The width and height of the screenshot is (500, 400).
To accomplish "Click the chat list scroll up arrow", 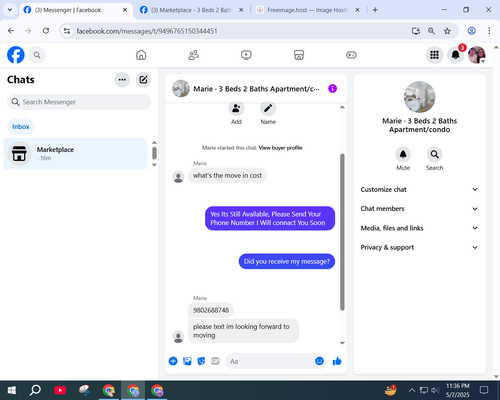I will (154, 142).
